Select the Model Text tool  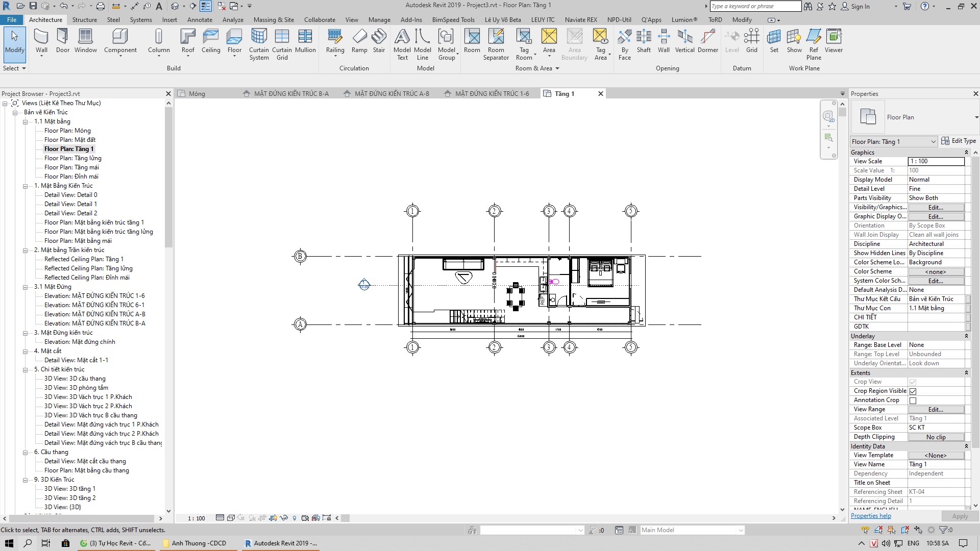coord(402,43)
